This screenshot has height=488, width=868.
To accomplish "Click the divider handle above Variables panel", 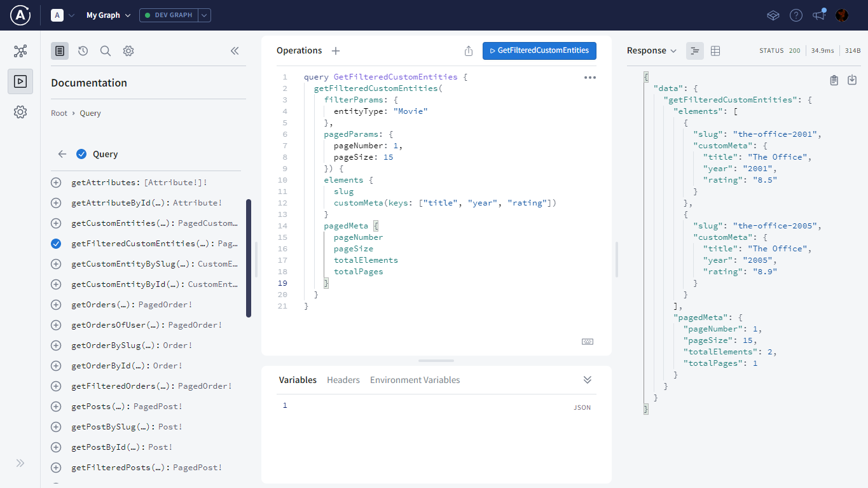I will (436, 361).
